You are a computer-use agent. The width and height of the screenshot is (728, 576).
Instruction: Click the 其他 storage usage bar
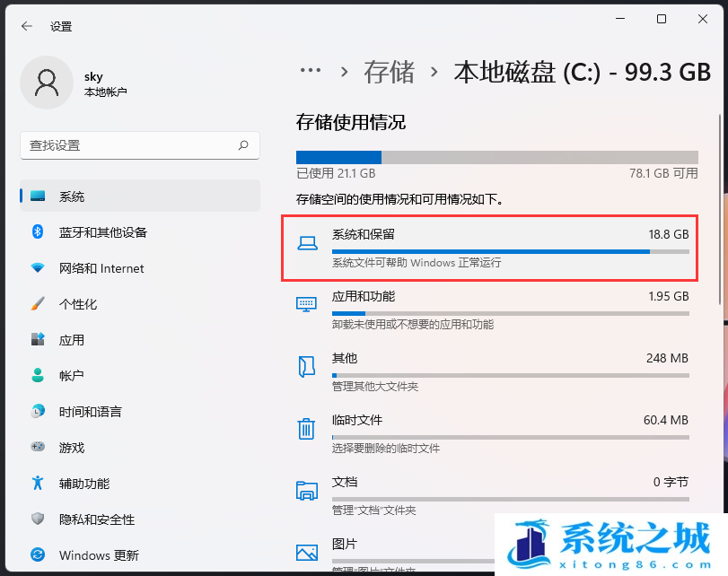click(x=510, y=375)
